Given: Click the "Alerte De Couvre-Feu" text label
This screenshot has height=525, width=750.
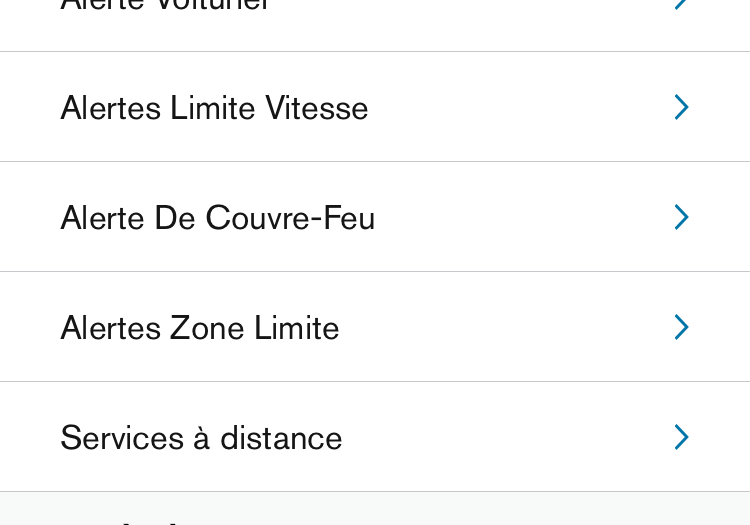Looking at the screenshot, I should coord(217,218).
